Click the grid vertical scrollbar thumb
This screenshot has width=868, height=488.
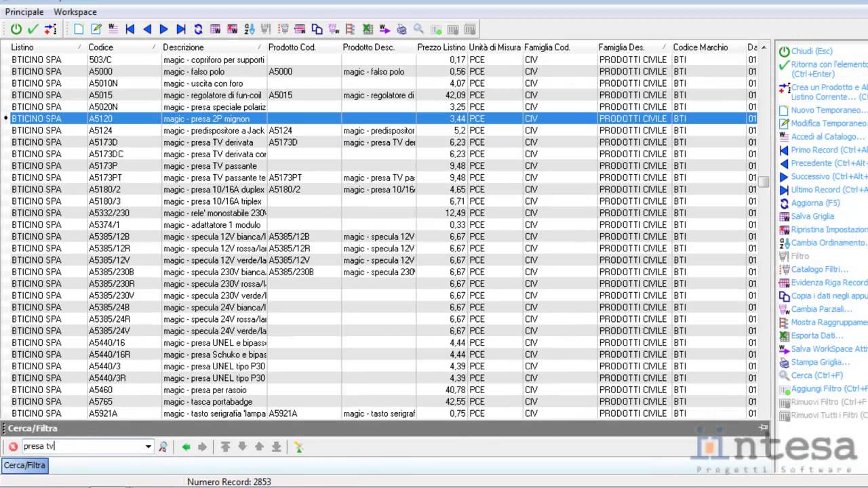point(764,182)
